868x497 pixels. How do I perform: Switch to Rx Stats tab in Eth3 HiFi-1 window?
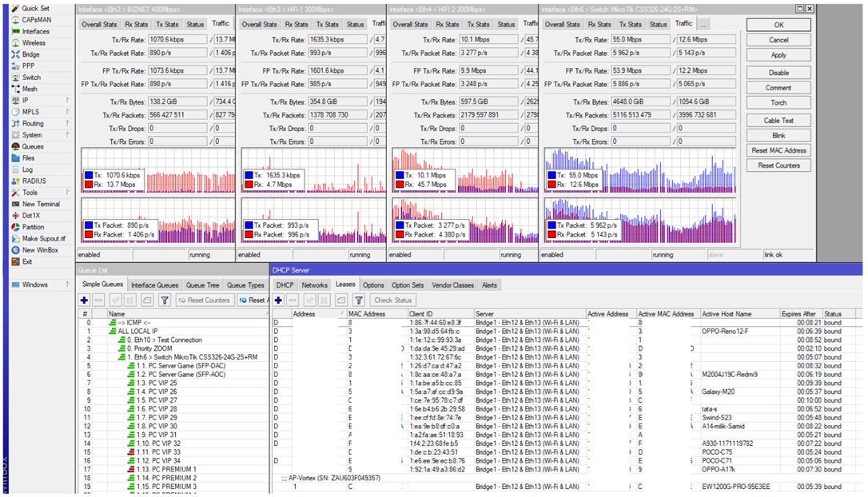(297, 24)
